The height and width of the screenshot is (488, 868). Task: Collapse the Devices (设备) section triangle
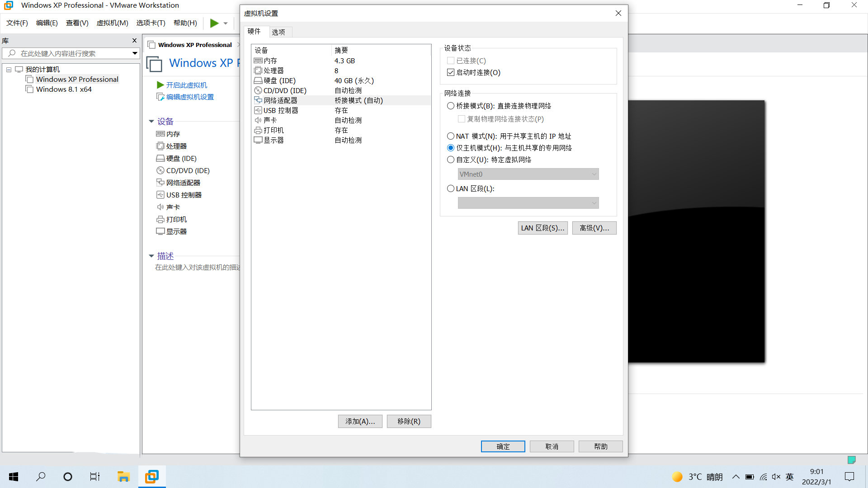click(151, 121)
